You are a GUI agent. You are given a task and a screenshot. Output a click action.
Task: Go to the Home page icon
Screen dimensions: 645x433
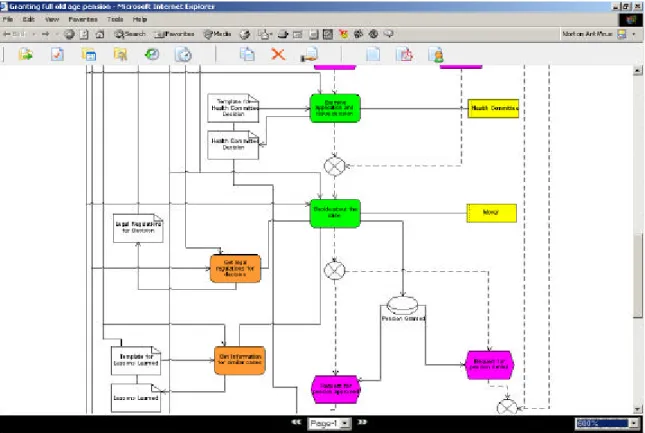click(100, 34)
